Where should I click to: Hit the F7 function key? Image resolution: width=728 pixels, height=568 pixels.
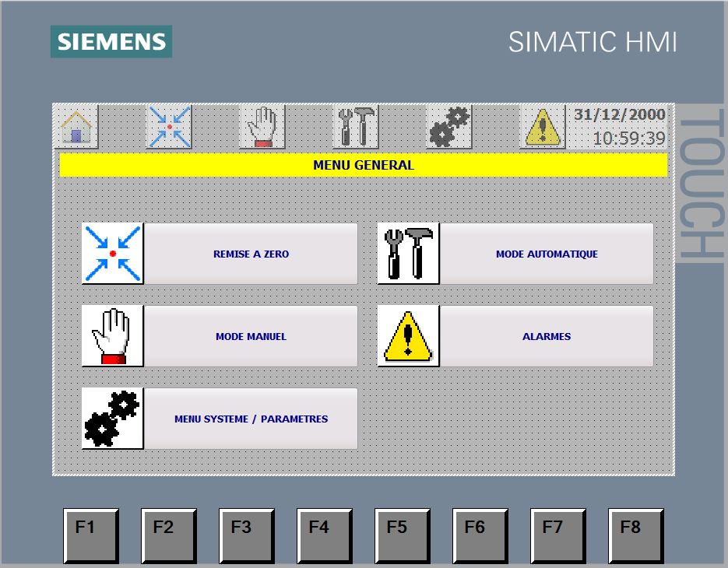(x=558, y=535)
